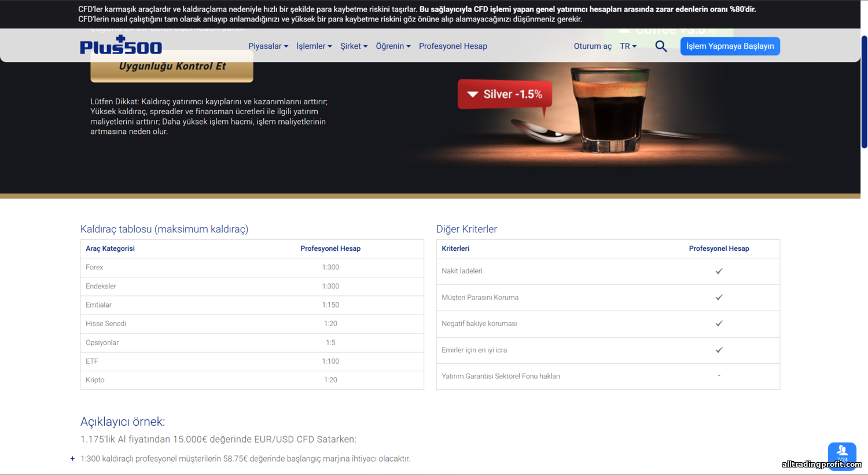The width and height of the screenshot is (868, 475).
Task: Expand the İşlemler dropdown menu
Action: click(x=314, y=46)
